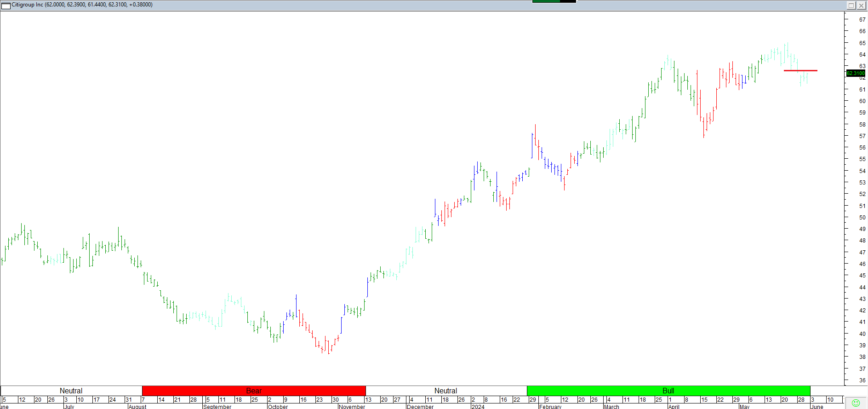Click the March month label
Screen dimensions: 868x409
pyautogui.click(x=611, y=407)
